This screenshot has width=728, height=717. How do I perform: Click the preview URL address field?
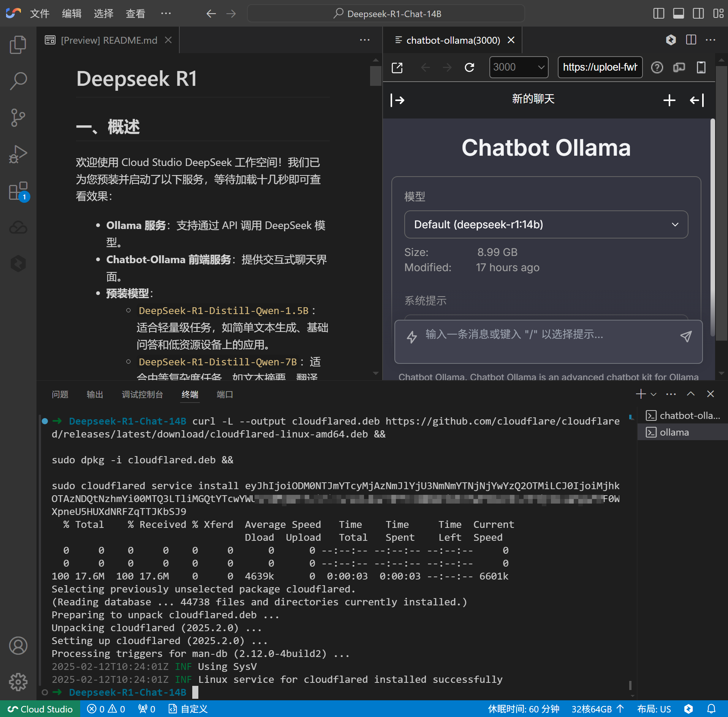pyautogui.click(x=600, y=67)
